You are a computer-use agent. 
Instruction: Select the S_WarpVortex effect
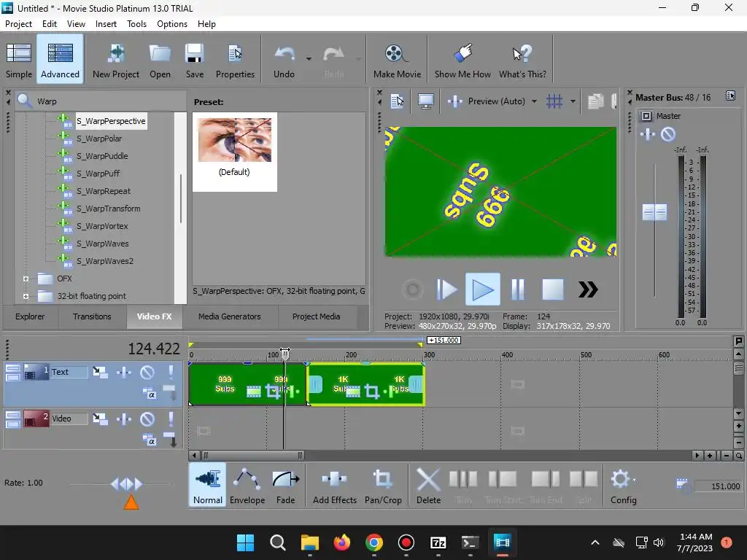point(102,226)
